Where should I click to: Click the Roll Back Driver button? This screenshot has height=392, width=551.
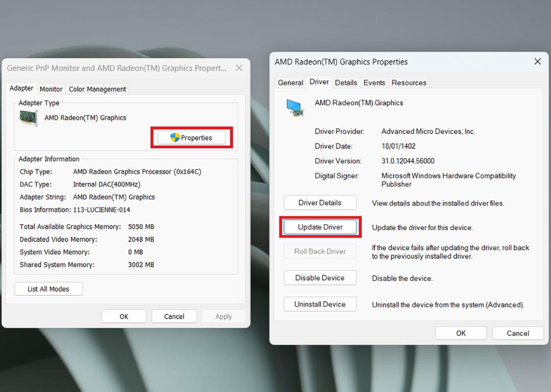click(x=320, y=251)
